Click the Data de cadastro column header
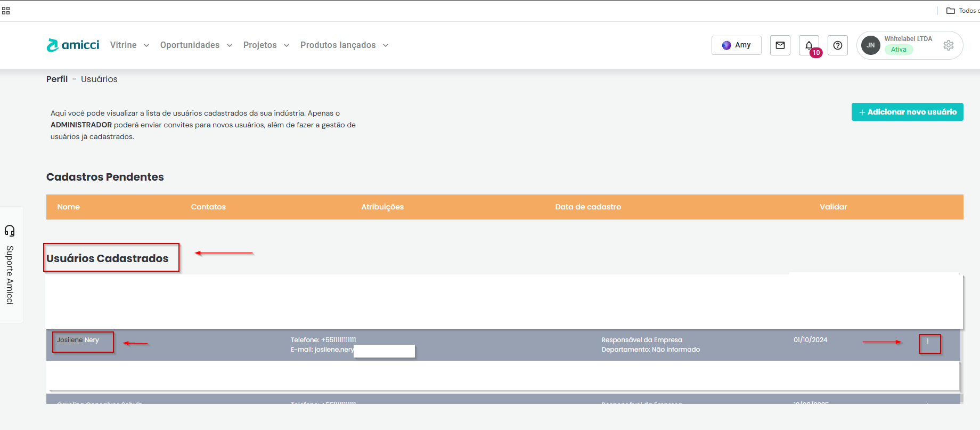Screen dimensions: 980x430 [588, 207]
